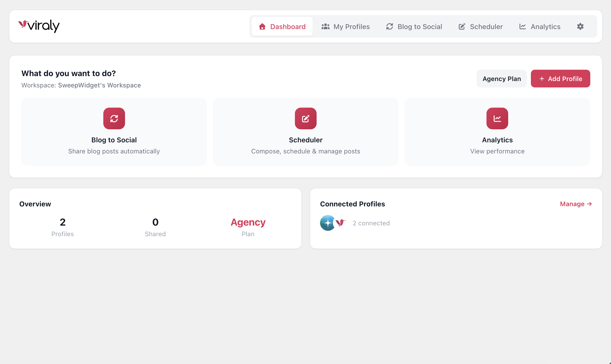This screenshot has width=611, height=364.
Task: Select the hummingbird profile avatar
Action: 341,223
